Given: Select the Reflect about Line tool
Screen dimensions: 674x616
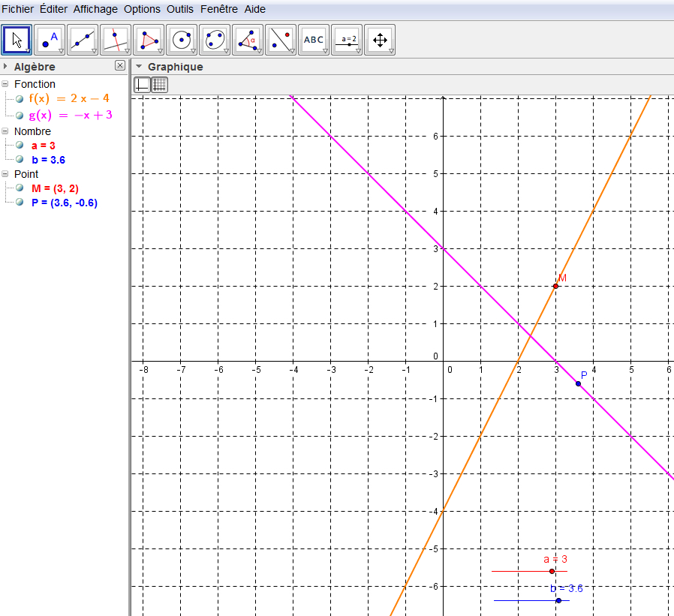Looking at the screenshot, I should tap(281, 40).
